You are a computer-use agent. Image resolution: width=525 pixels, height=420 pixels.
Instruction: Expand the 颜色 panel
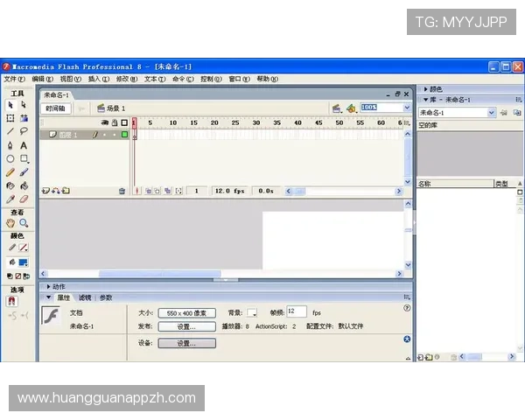coord(425,89)
